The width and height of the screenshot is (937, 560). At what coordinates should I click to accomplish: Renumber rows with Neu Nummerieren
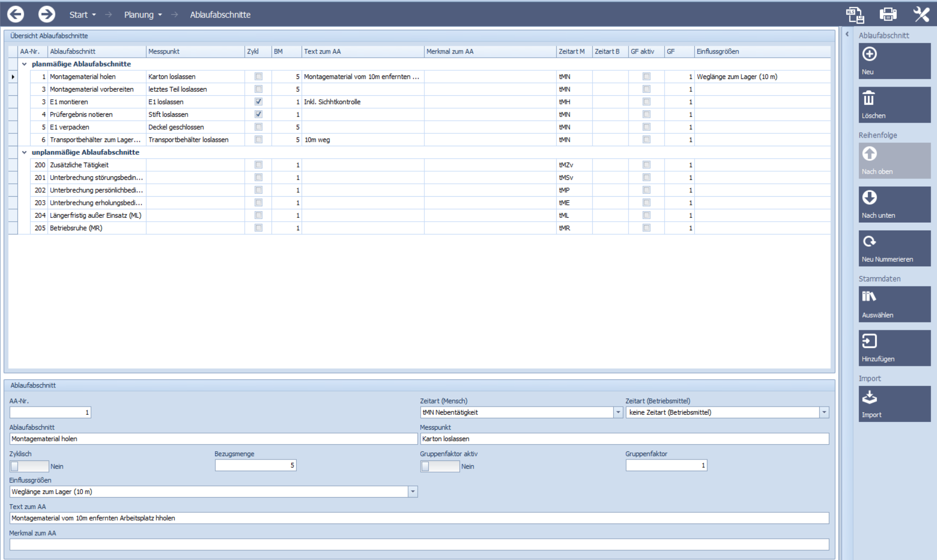click(x=894, y=248)
